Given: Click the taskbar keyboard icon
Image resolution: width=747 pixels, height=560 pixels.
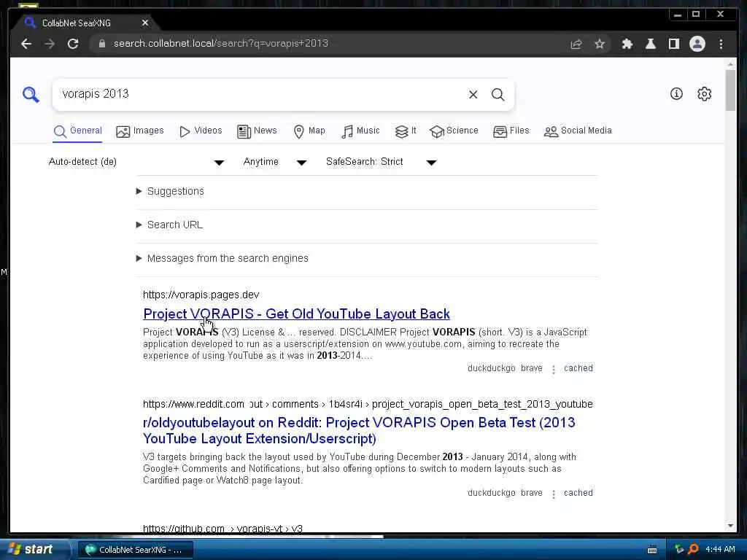Looking at the screenshot, I should pyautogui.click(x=652, y=550).
